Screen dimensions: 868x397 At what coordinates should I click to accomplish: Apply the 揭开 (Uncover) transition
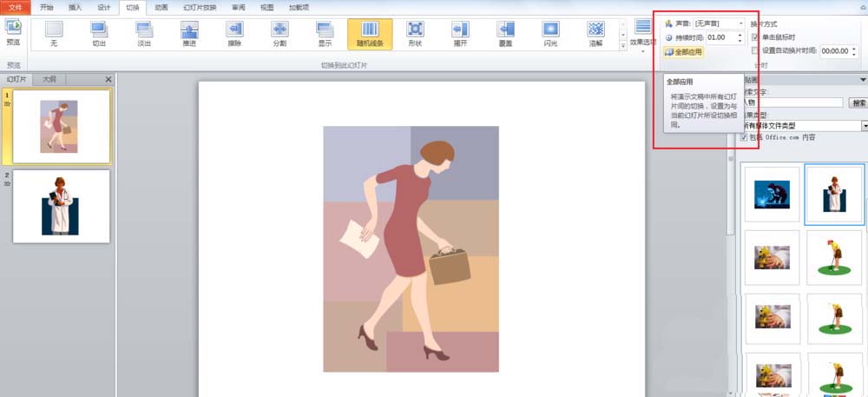[x=461, y=34]
